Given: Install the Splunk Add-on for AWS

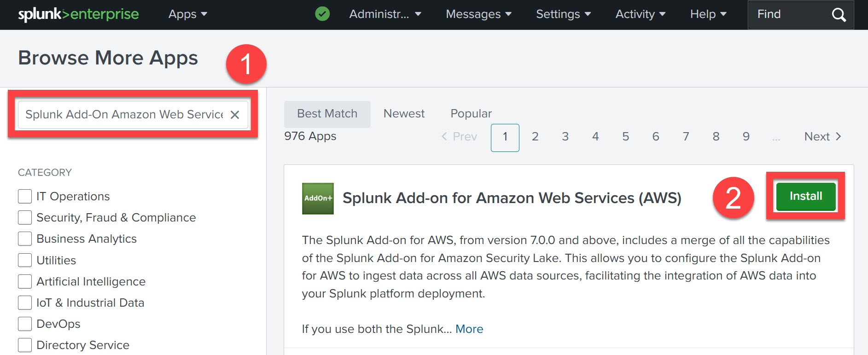Looking at the screenshot, I should point(805,196).
